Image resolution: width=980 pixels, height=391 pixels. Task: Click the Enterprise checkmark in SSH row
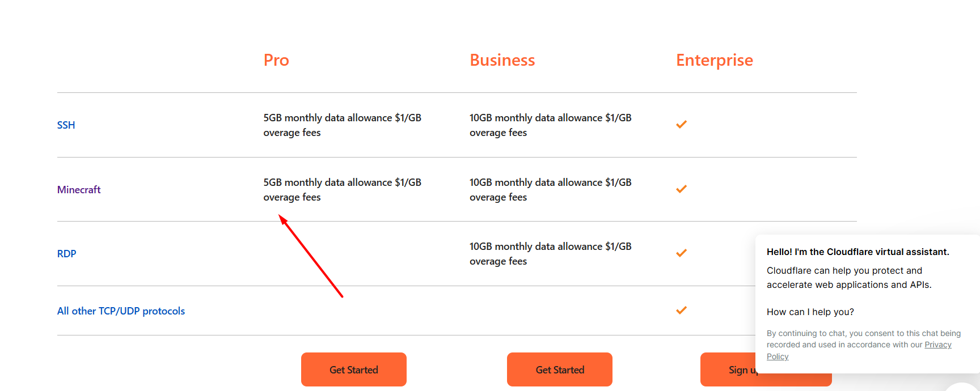tap(681, 125)
